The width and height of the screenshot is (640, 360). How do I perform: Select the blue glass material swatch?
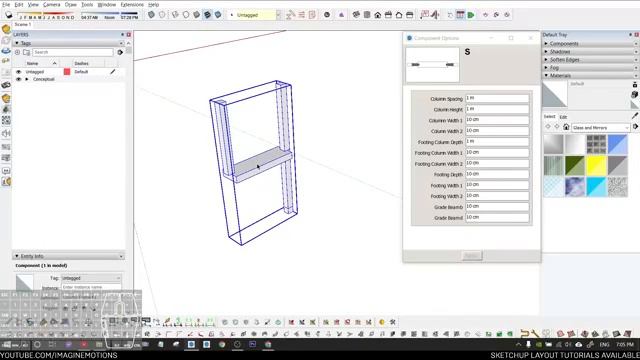[x=618, y=144]
